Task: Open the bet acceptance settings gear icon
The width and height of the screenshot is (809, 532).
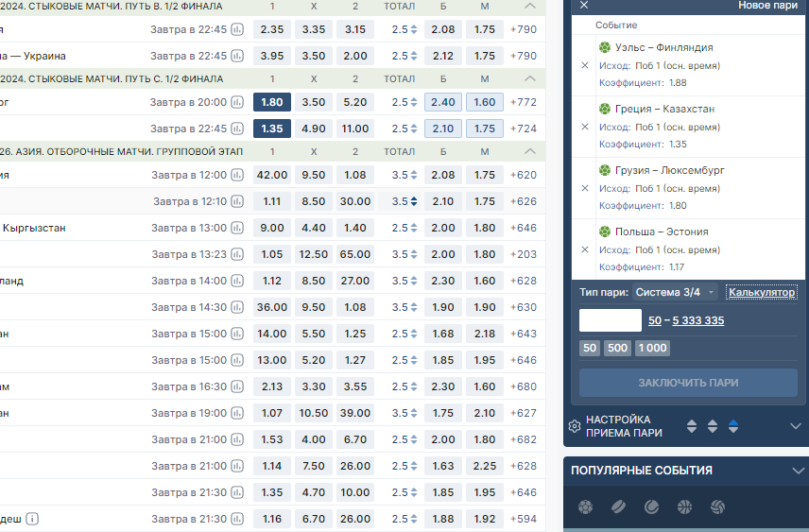Action: tap(575, 426)
